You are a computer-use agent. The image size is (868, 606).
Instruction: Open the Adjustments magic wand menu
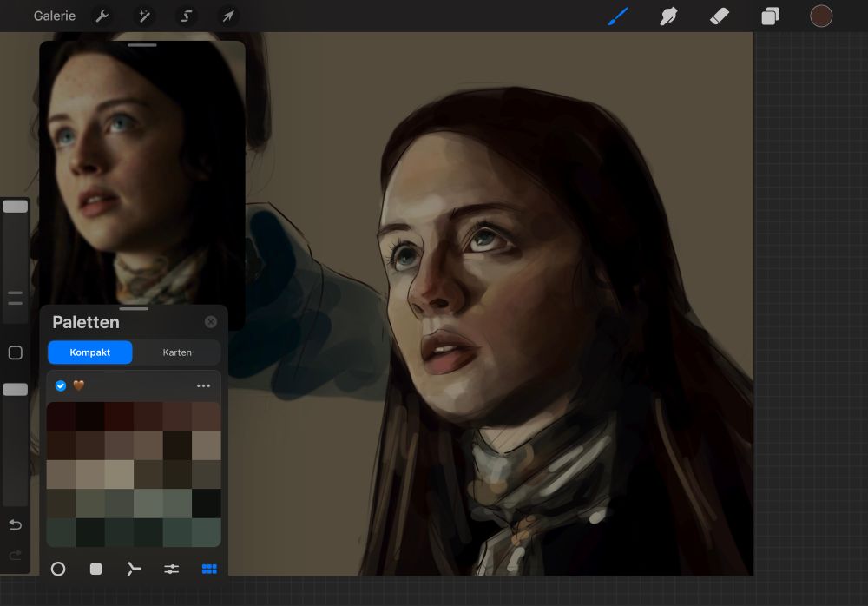[x=144, y=16]
